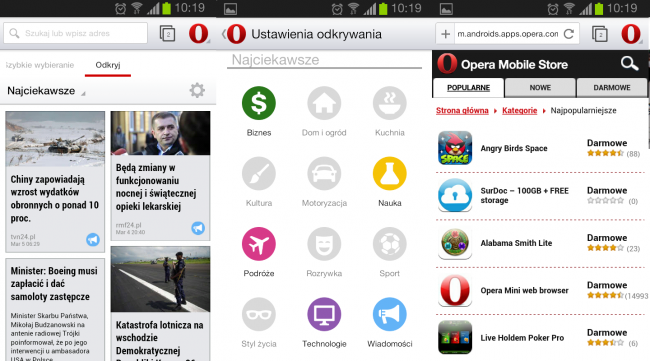Screen dimensions: 650x361
Task: Tap picture notification icon in middle status bar
Action: coord(230,9)
